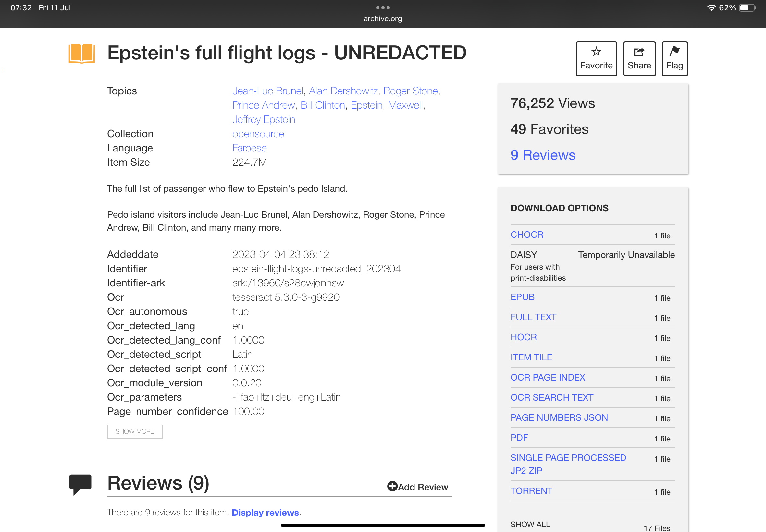Download the TORRENT file
Screen dimensions: 766x532
click(531, 491)
